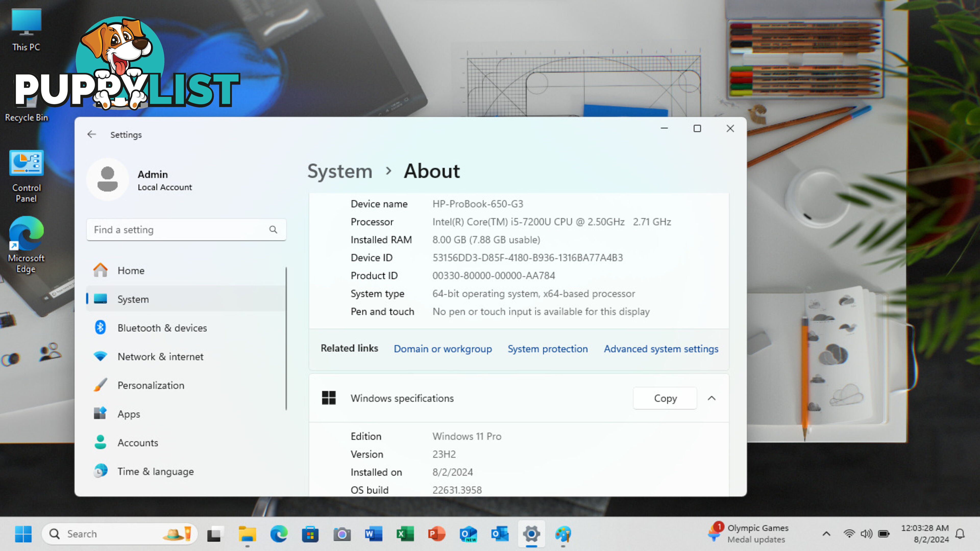Click the Installed RAM value 8.00 GB
Viewport: 980px width, 551px height.
coord(486,240)
